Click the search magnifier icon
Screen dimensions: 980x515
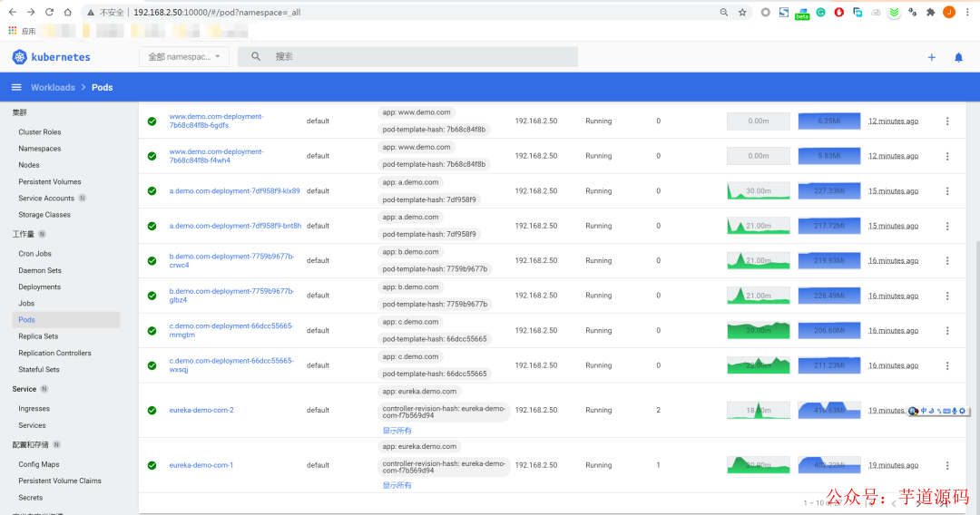click(256, 57)
